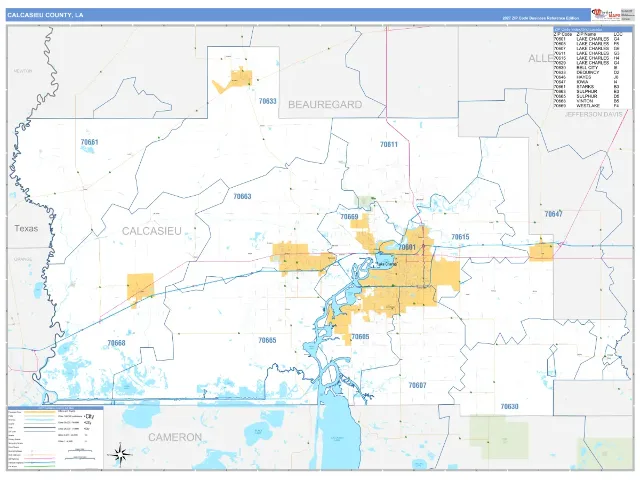Select the ZIP code label 70605
640x480 pixels.
[360, 337]
